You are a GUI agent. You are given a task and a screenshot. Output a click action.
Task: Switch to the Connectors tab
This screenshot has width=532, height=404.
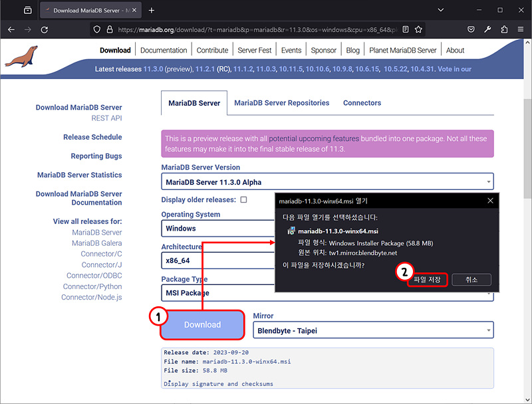362,103
